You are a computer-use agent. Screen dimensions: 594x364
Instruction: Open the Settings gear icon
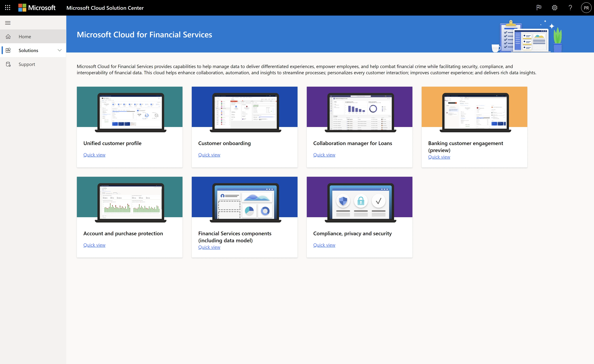555,8
